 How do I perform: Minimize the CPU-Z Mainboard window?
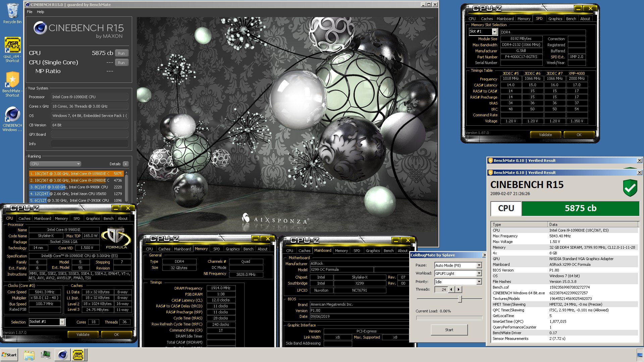click(x=396, y=240)
